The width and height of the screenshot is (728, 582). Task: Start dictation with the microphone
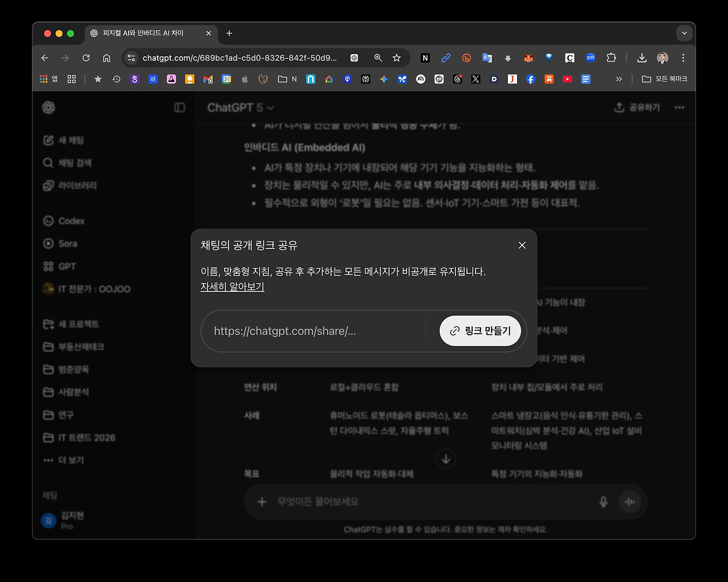point(603,502)
